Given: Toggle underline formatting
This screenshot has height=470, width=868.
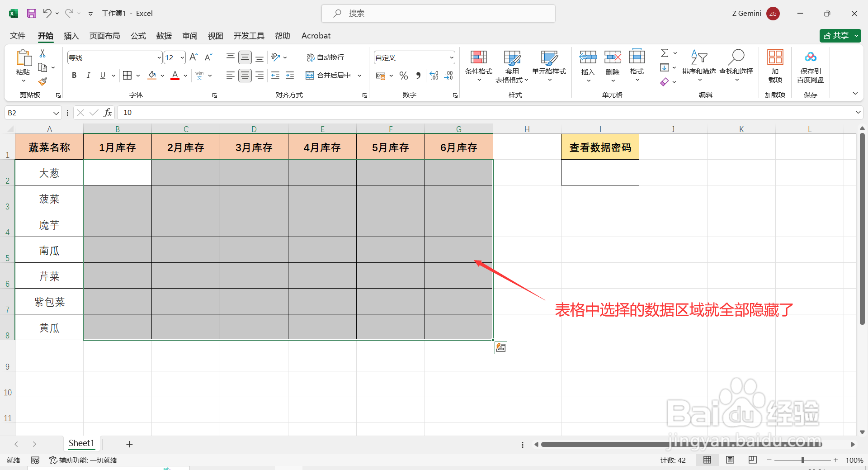Looking at the screenshot, I should 103,76.
